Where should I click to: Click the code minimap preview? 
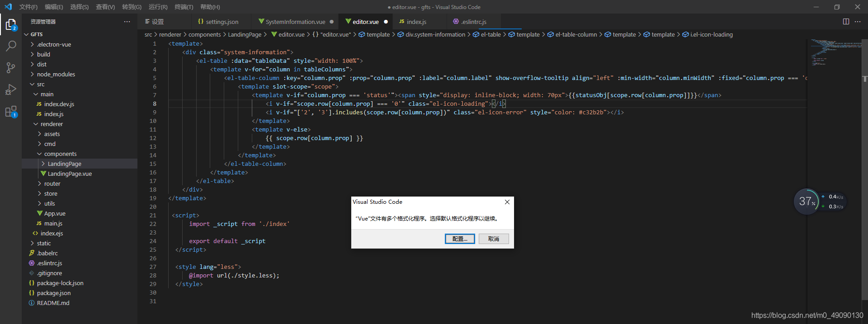point(834,52)
